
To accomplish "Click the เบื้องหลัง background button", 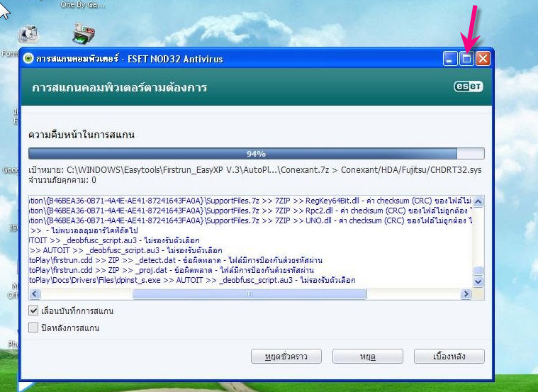I will (x=449, y=357).
